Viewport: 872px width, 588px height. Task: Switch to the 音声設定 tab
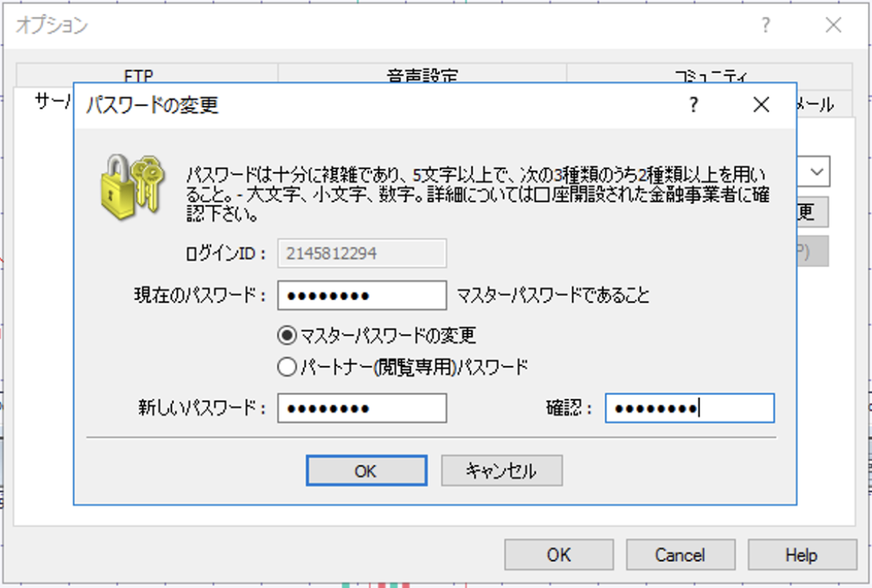(422, 75)
